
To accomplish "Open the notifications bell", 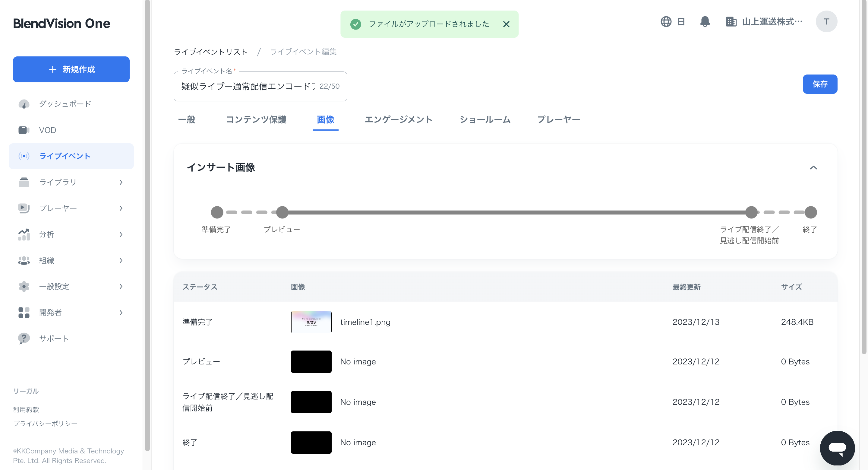I will pyautogui.click(x=705, y=22).
